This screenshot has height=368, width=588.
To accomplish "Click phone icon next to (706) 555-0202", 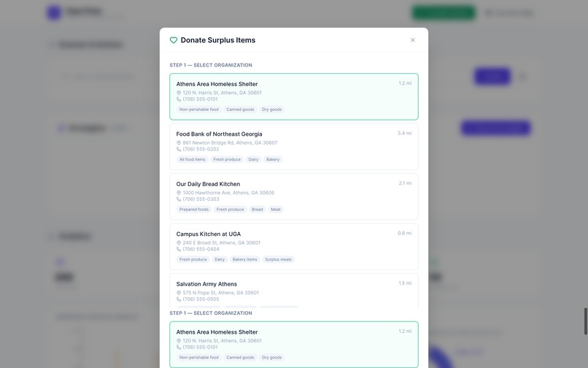I will (x=179, y=149).
